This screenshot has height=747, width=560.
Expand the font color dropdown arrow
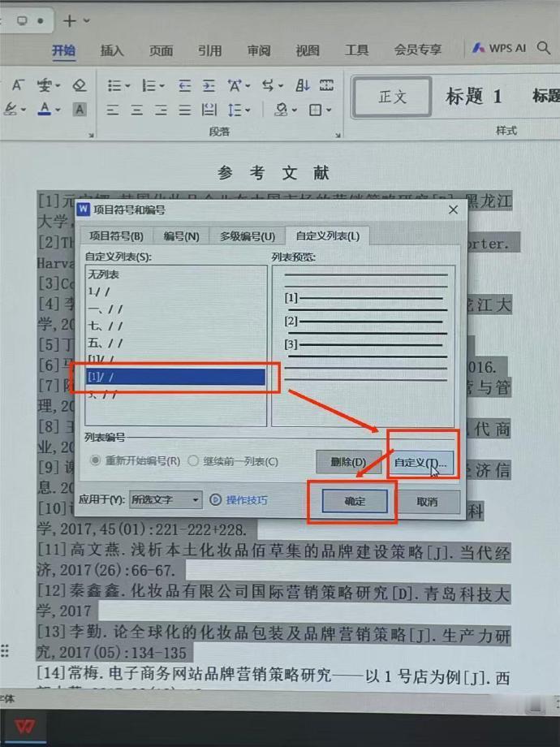(58, 110)
